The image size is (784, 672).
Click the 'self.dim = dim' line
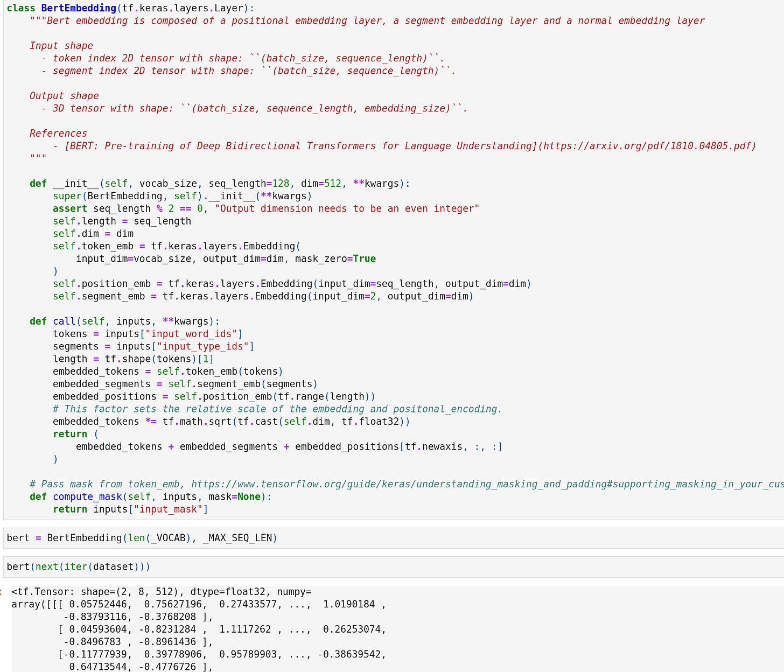click(x=93, y=234)
